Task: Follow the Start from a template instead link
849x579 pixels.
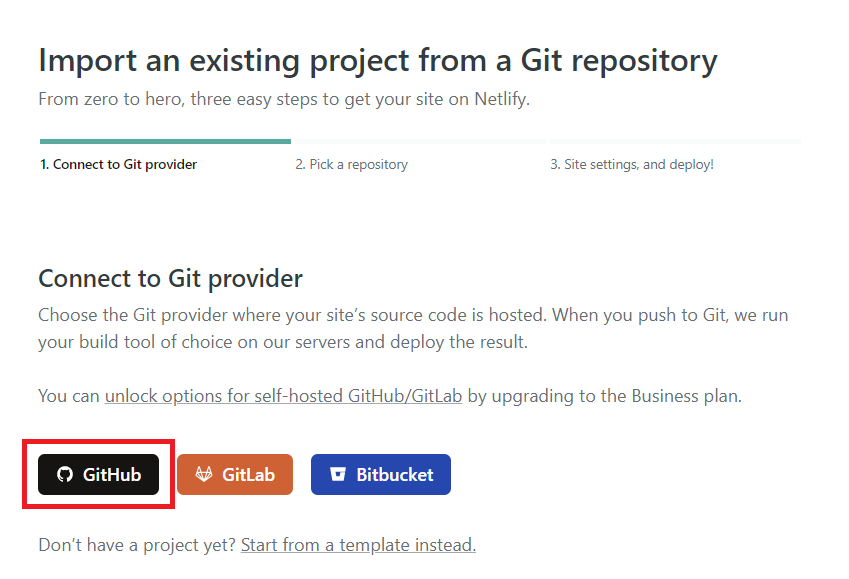Action: pos(358,545)
